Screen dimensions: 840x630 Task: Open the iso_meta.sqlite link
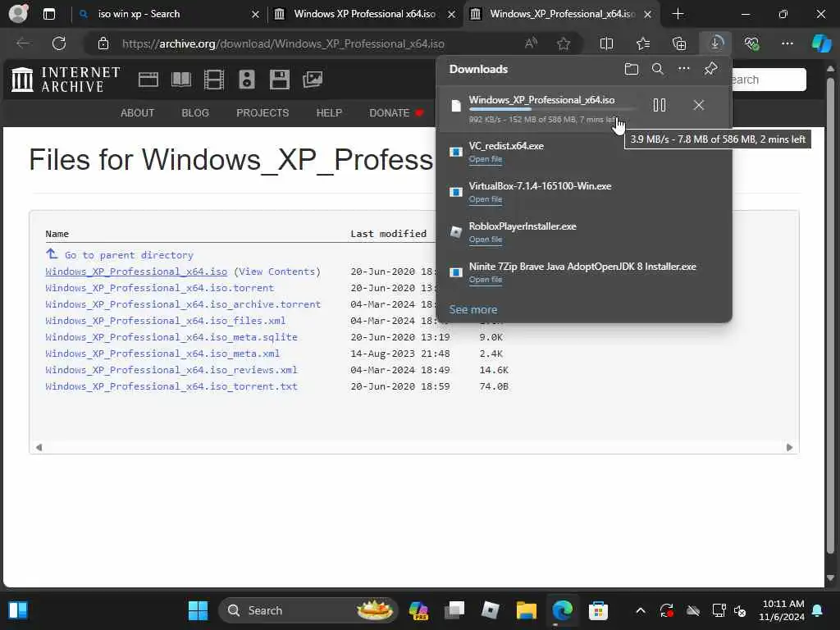pyautogui.click(x=171, y=337)
